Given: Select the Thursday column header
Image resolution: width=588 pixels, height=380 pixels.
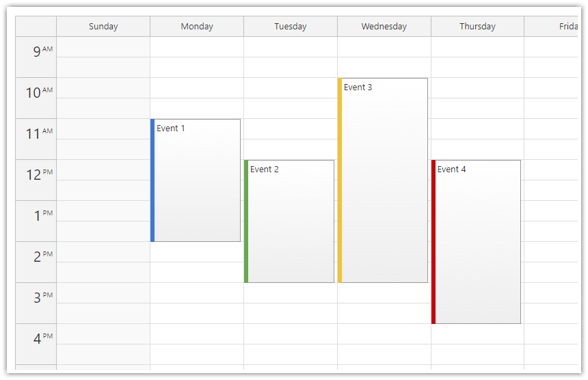Looking at the screenshot, I should (477, 27).
